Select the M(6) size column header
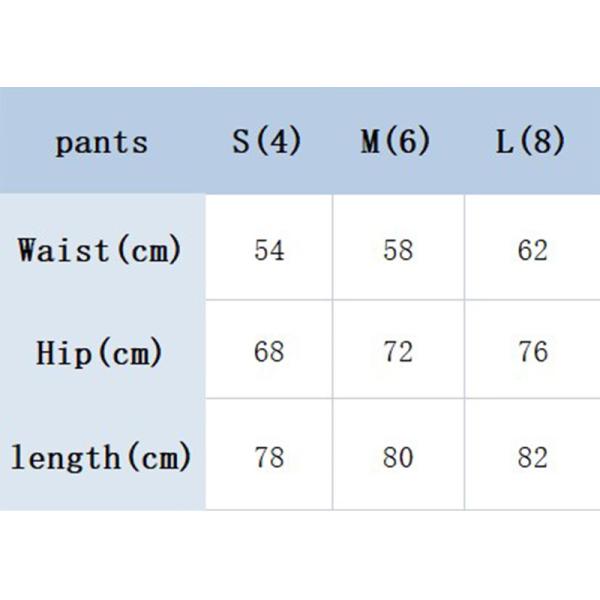 click(396, 142)
